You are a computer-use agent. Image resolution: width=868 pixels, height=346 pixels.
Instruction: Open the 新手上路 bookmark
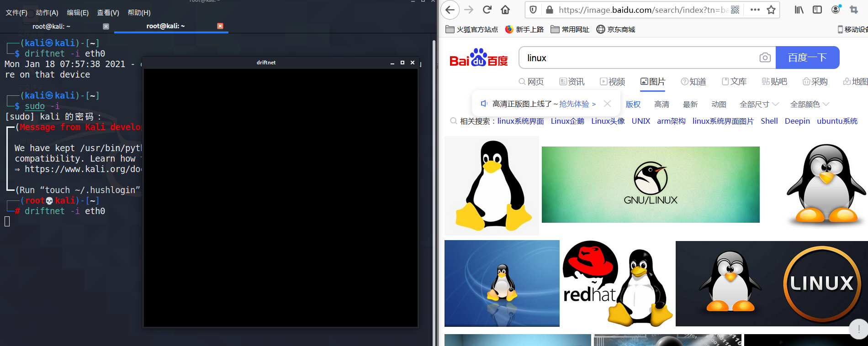point(524,29)
